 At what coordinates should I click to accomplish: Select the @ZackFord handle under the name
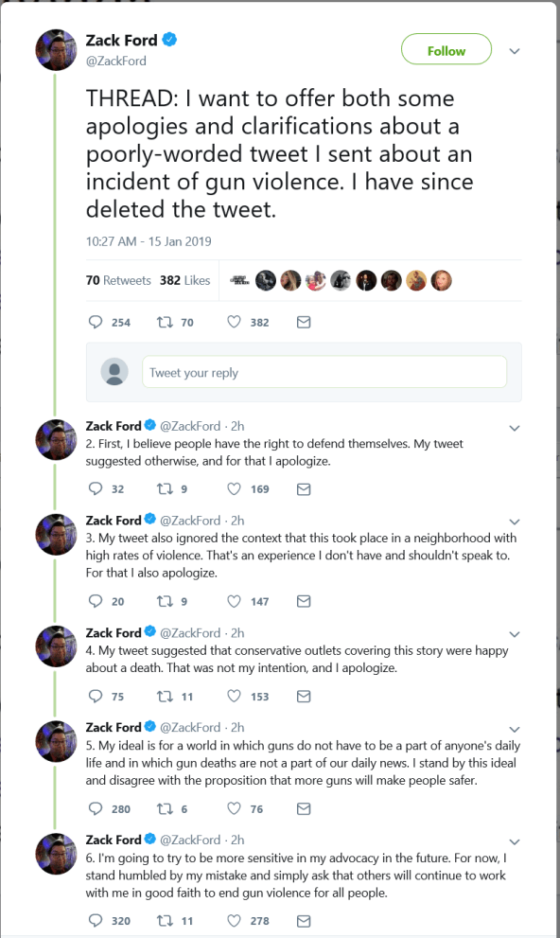[113, 60]
